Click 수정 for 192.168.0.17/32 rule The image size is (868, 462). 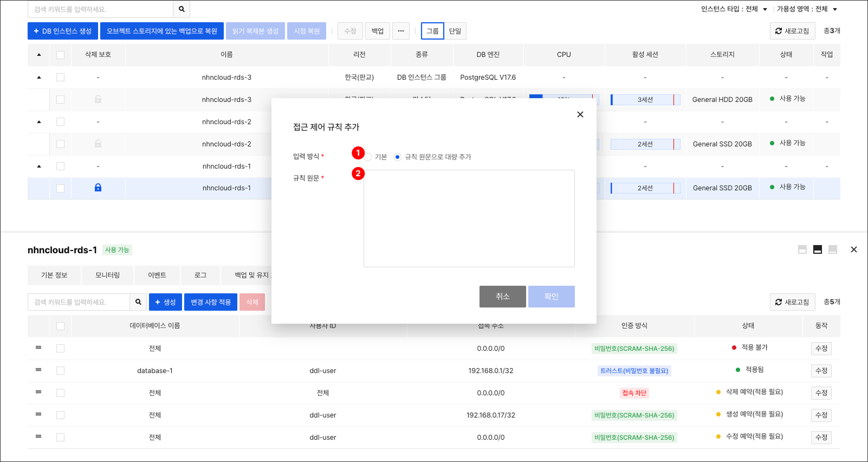821,415
